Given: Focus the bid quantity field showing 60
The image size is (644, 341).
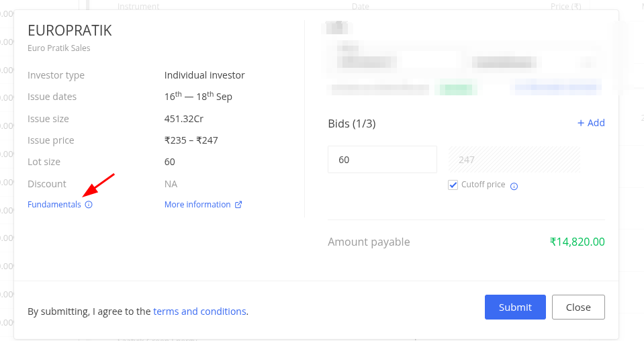Looking at the screenshot, I should pos(382,160).
